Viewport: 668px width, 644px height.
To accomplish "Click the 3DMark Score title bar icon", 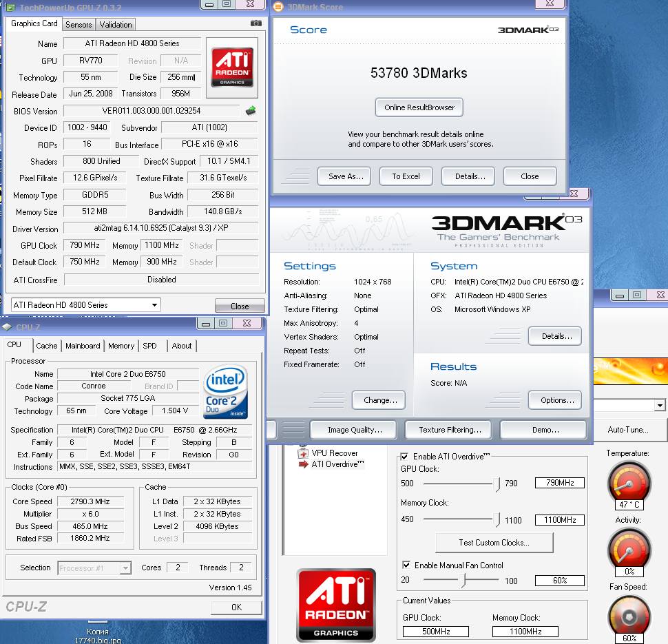I will [278, 7].
